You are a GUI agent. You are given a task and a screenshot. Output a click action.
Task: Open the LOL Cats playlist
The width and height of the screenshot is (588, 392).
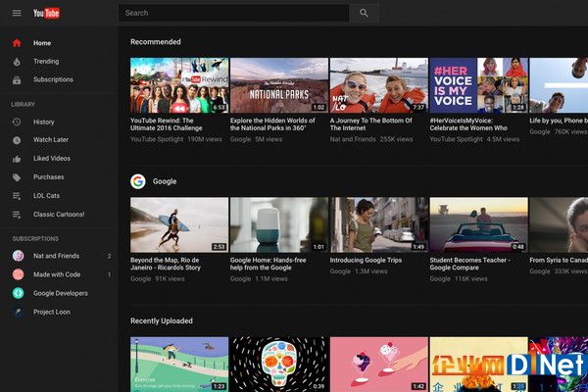point(46,195)
